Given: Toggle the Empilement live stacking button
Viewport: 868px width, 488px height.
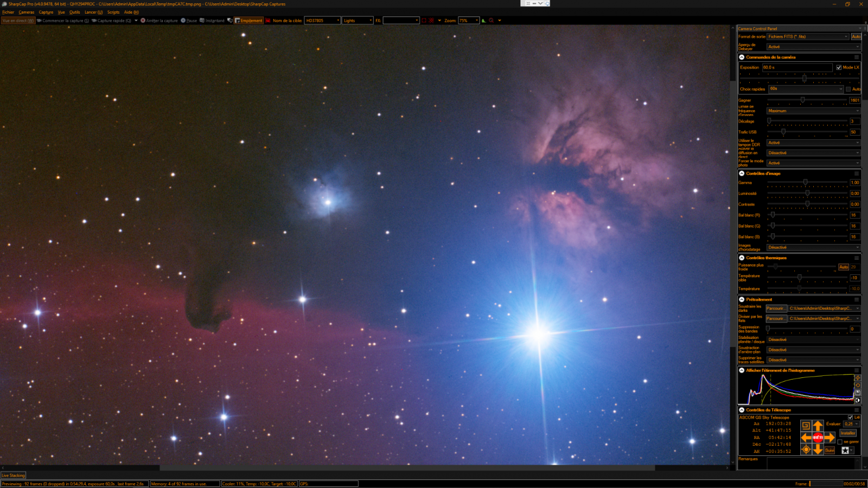Looking at the screenshot, I should (x=248, y=21).
